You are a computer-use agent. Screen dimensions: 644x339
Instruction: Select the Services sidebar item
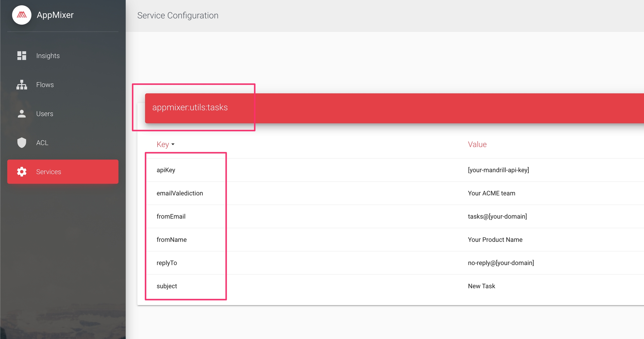[x=63, y=172]
